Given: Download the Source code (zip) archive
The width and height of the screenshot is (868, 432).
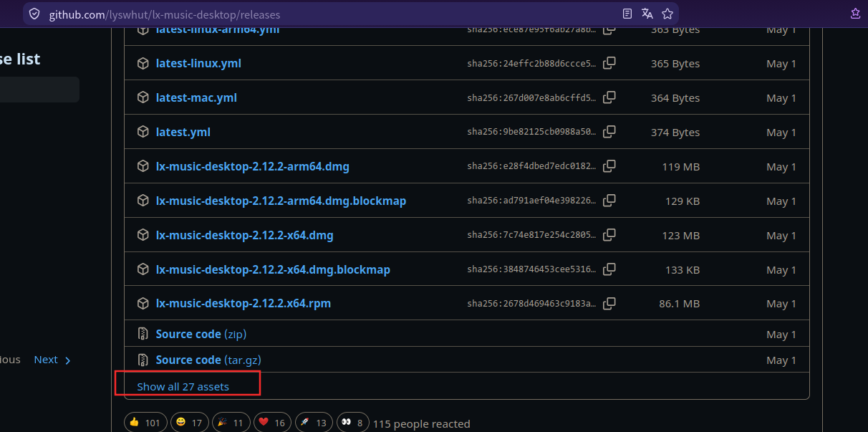Looking at the screenshot, I should tap(201, 334).
